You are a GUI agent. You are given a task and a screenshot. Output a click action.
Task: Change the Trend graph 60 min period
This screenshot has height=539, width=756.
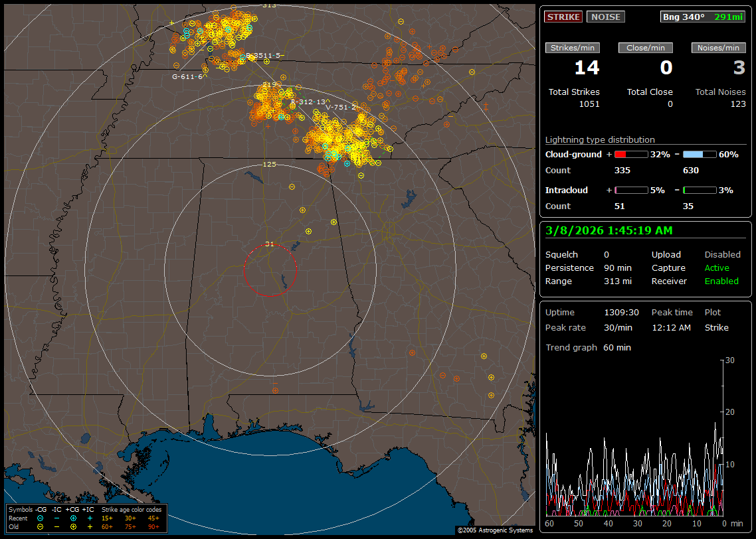click(x=616, y=347)
